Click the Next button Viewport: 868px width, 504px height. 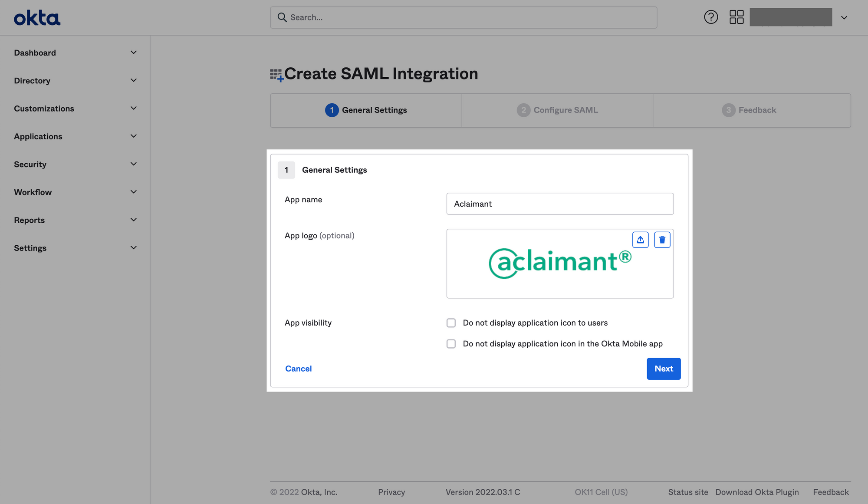[664, 369]
